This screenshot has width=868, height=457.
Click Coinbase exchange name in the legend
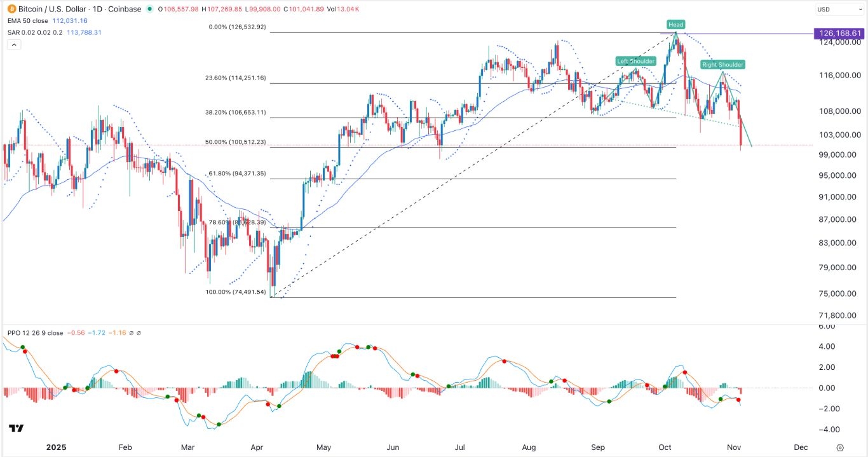[x=126, y=10]
